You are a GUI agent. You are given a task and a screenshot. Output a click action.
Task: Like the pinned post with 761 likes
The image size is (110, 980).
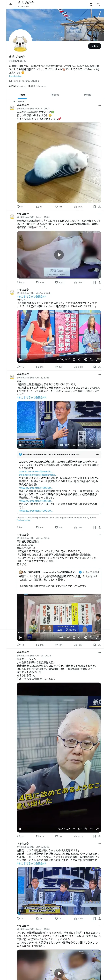coord(58,207)
